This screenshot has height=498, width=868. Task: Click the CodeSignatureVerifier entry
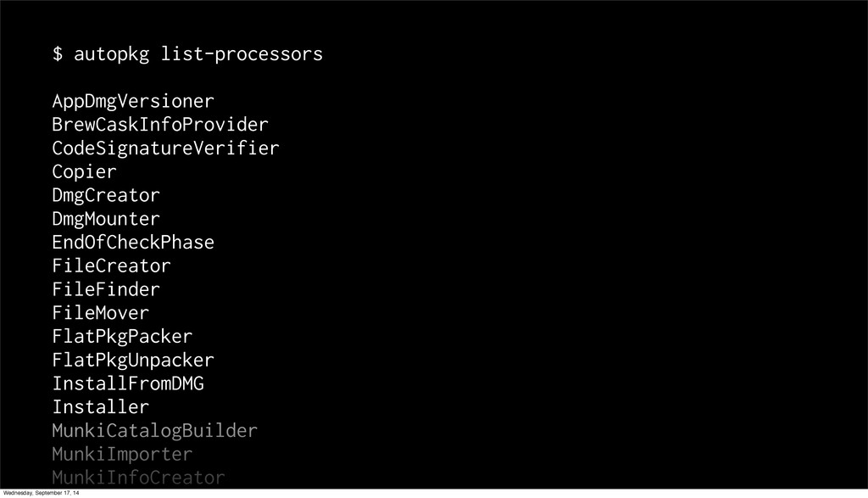[x=165, y=149]
